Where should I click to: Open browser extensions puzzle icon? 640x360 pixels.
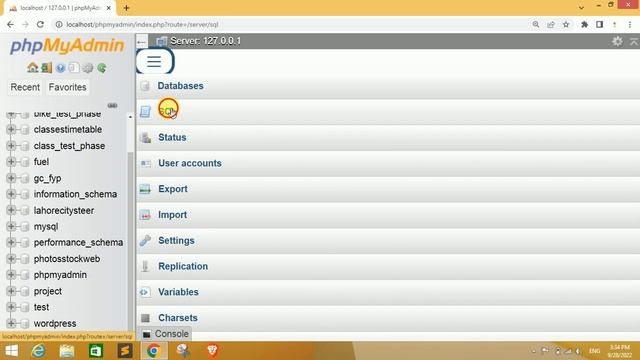tap(584, 24)
